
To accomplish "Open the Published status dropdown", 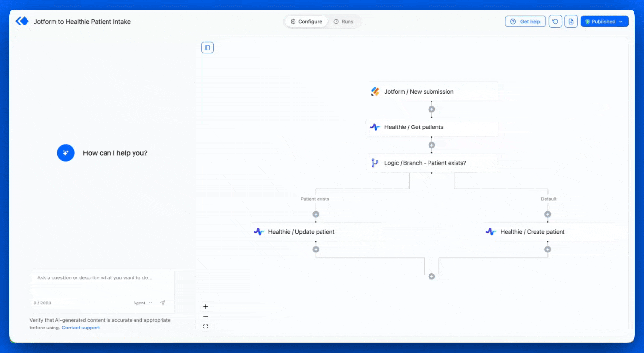I will [604, 22].
